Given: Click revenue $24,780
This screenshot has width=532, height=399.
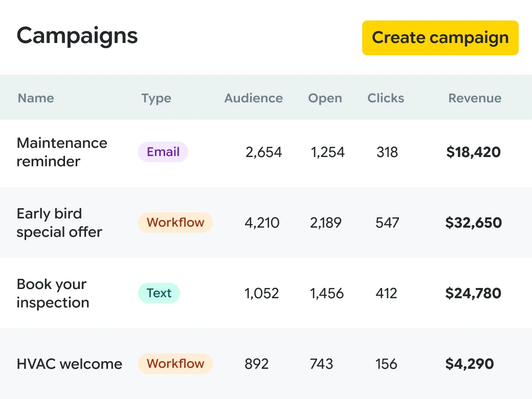Looking at the screenshot, I should coord(473,293).
